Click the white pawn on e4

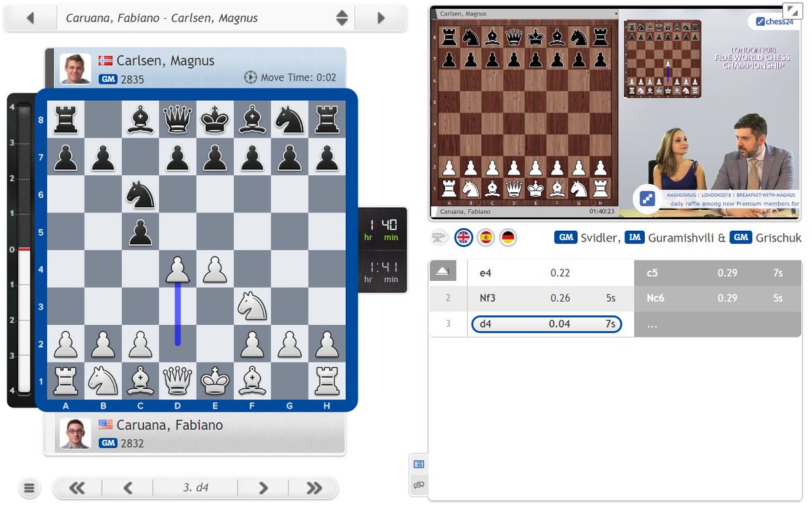[x=215, y=269]
